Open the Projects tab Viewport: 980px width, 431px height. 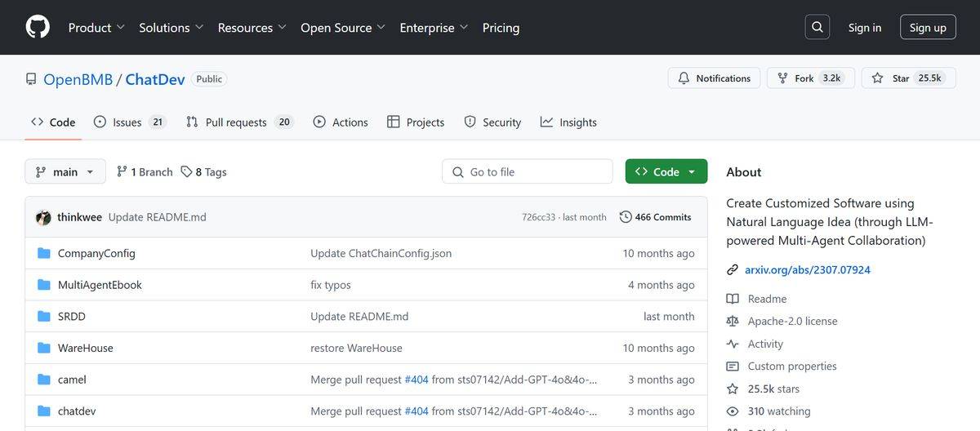[416, 122]
